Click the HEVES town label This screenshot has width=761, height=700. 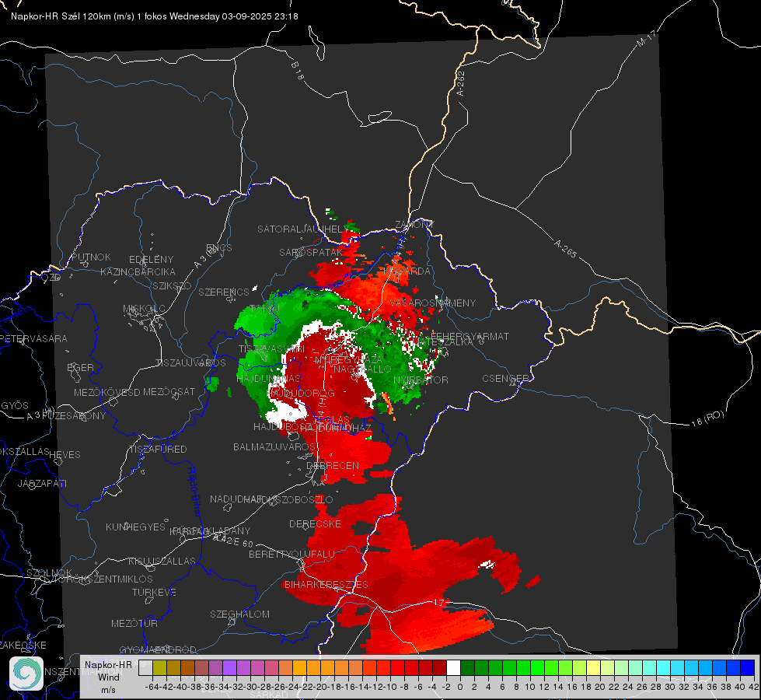pos(65,455)
